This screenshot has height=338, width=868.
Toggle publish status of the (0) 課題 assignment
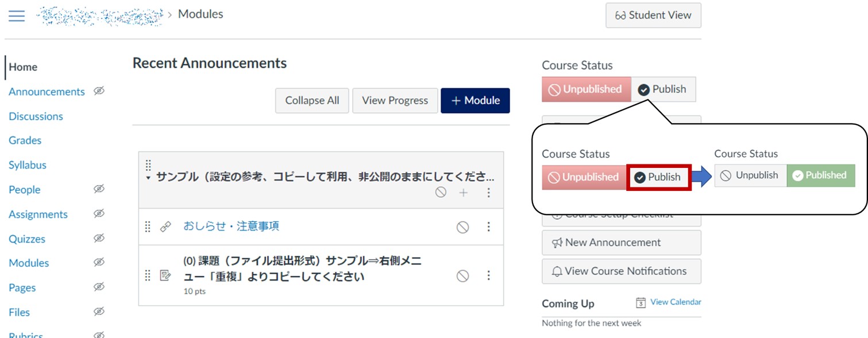pos(462,276)
